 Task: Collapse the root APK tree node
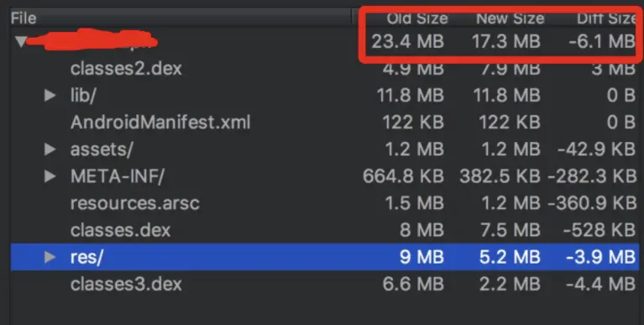(21, 41)
